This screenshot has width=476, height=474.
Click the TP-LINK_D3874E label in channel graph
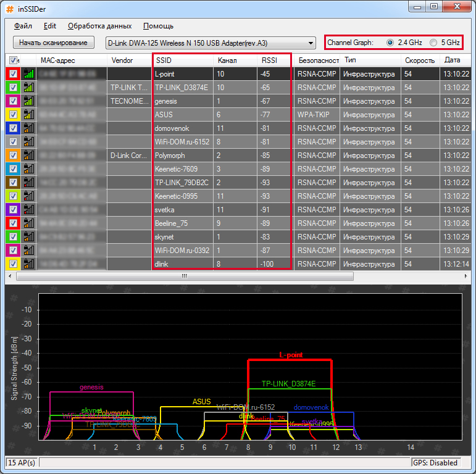click(x=289, y=383)
